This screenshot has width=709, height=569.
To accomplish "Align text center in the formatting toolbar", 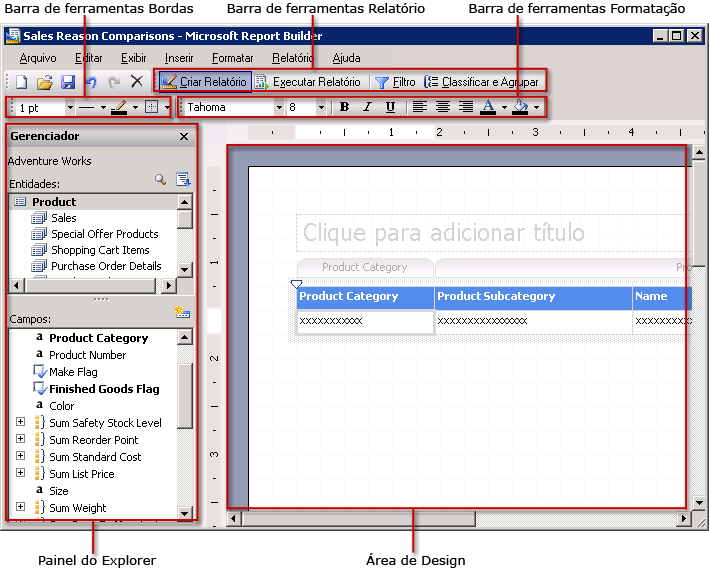I will pos(442,107).
